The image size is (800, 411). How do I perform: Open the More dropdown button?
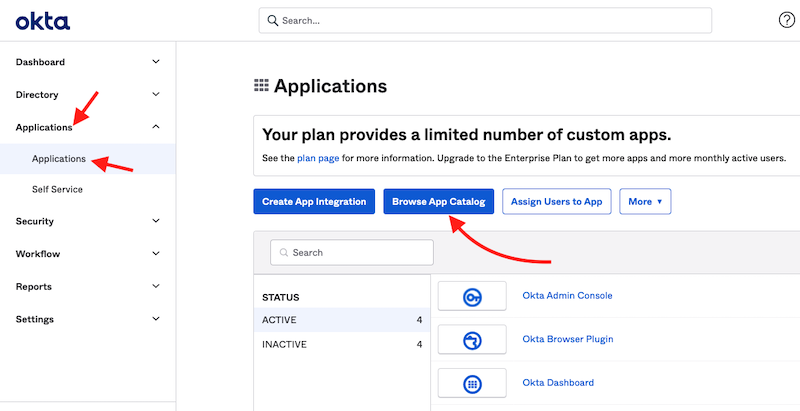(x=645, y=201)
